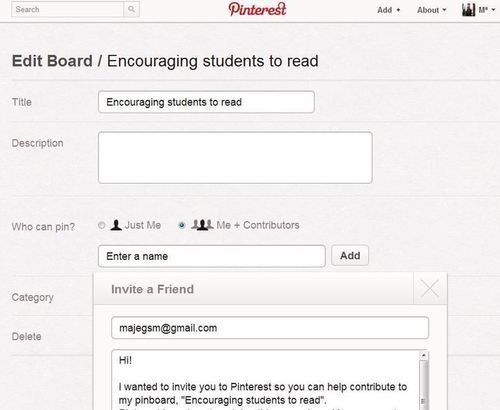Image resolution: width=500 pixels, height=410 pixels.
Task: Click the board Title field
Action: (206, 102)
